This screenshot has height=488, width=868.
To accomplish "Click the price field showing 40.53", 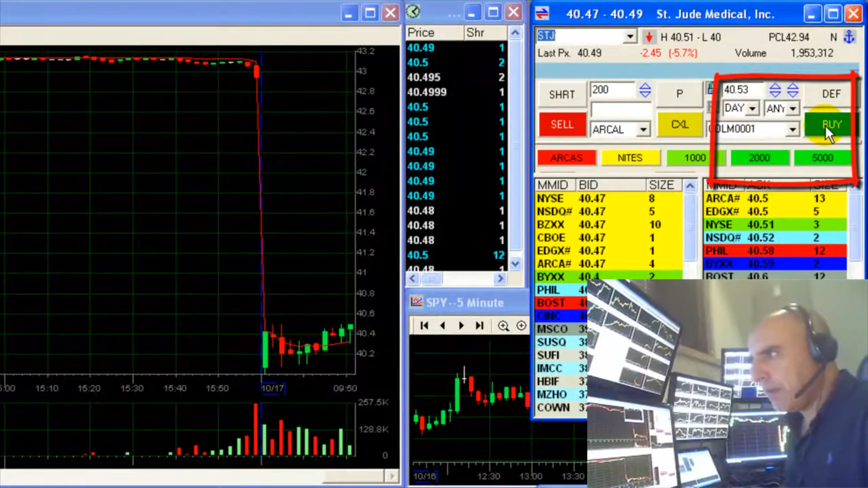I will pyautogui.click(x=743, y=89).
